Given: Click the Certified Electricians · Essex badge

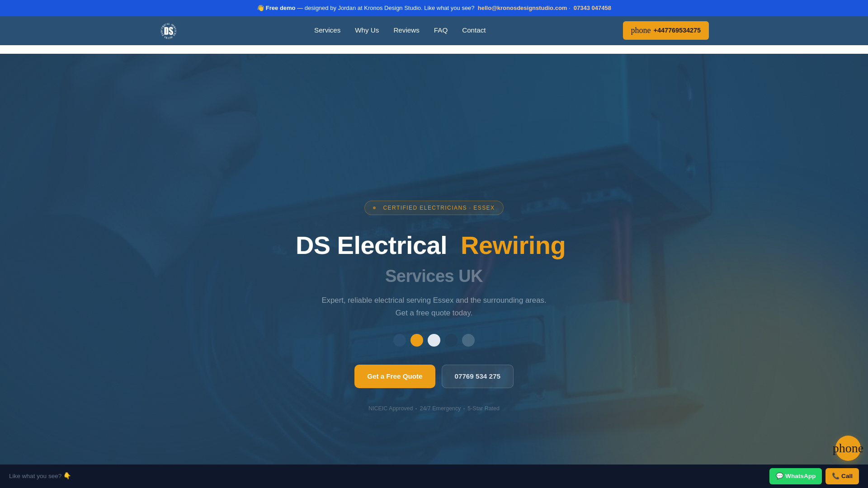Looking at the screenshot, I should point(434,208).
